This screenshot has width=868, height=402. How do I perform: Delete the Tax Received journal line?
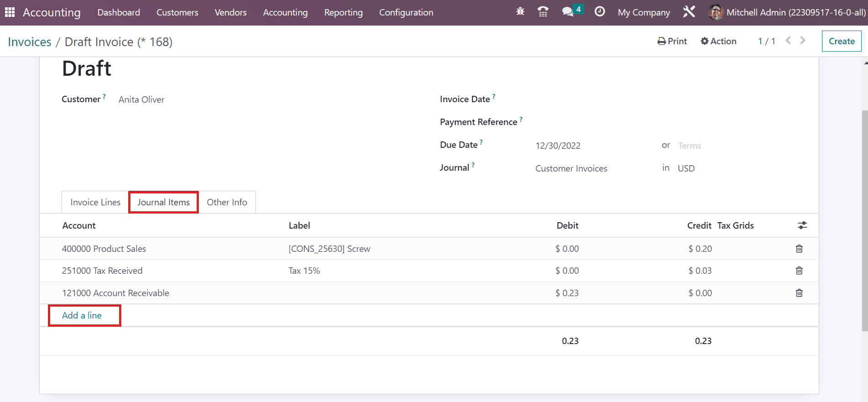[799, 271]
